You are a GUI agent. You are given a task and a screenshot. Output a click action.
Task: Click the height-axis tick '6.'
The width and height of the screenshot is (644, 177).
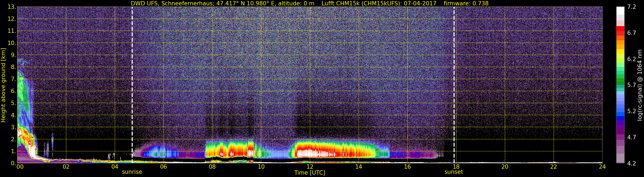point(13,91)
